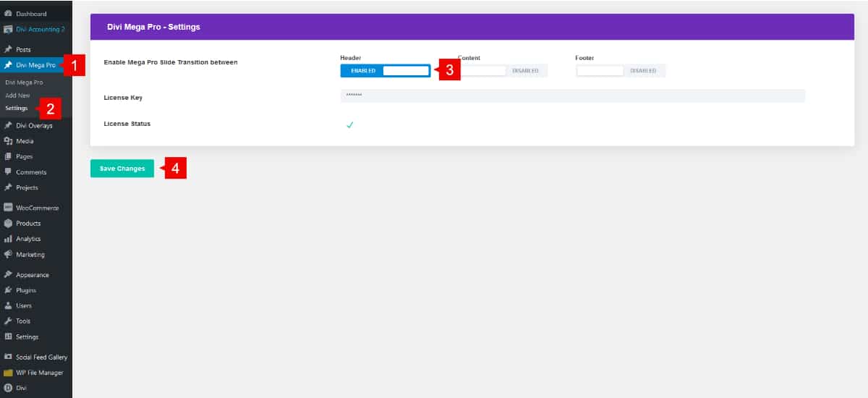Expand the Divi Overlays menu
The width and height of the screenshot is (868, 398).
tap(34, 125)
